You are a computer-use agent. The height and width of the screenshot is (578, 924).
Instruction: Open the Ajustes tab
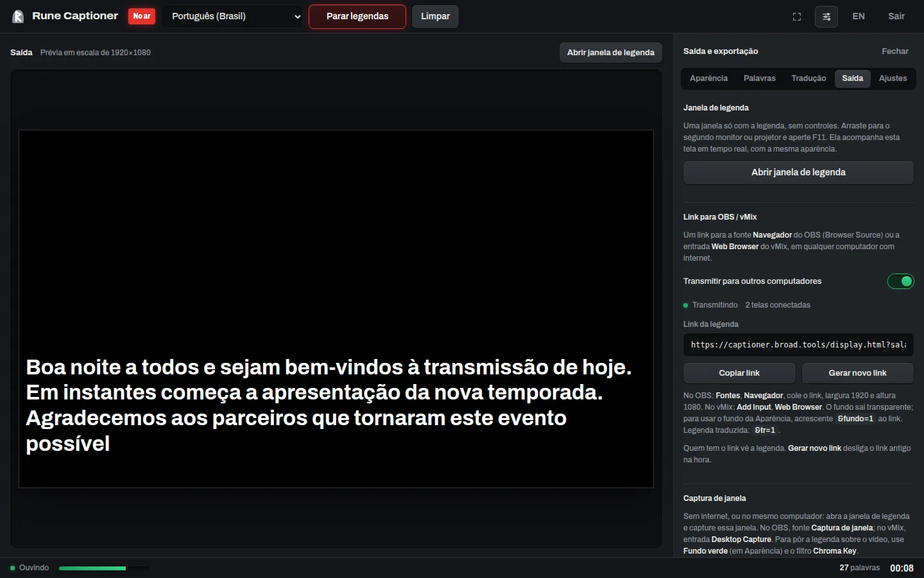(x=893, y=78)
